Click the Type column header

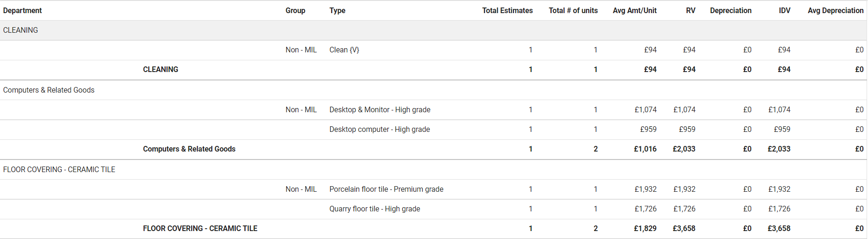[337, 10]
